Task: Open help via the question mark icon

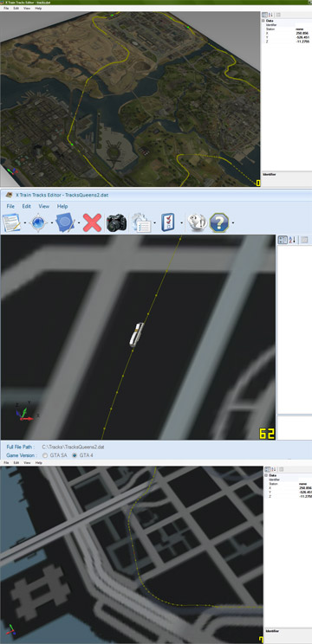Action: pyautogui.click(x=219, y=222)
